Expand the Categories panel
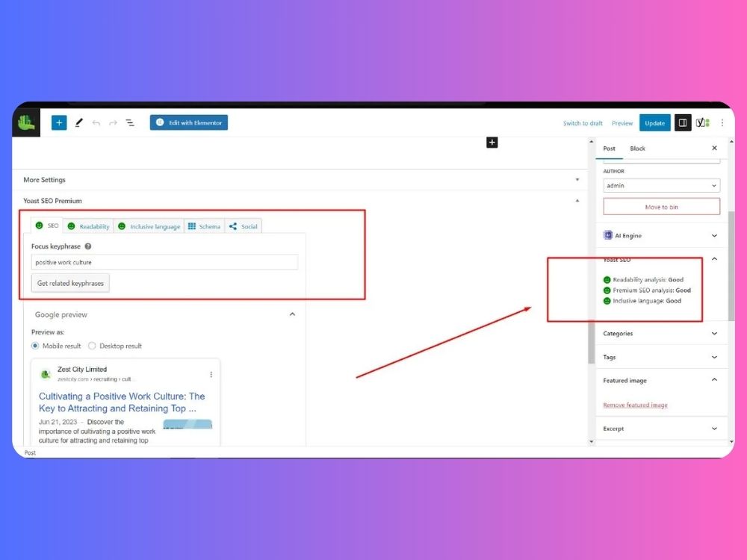 tap(714, 333)
